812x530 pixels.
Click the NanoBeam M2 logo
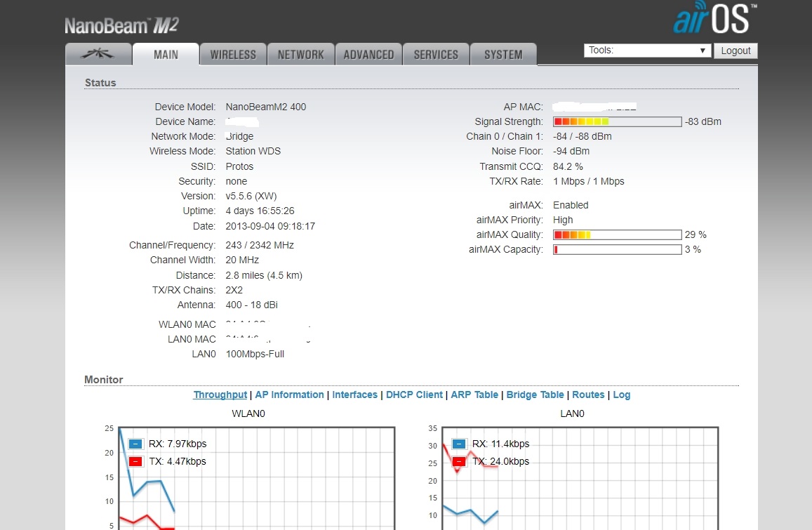[x=121, y=25]
